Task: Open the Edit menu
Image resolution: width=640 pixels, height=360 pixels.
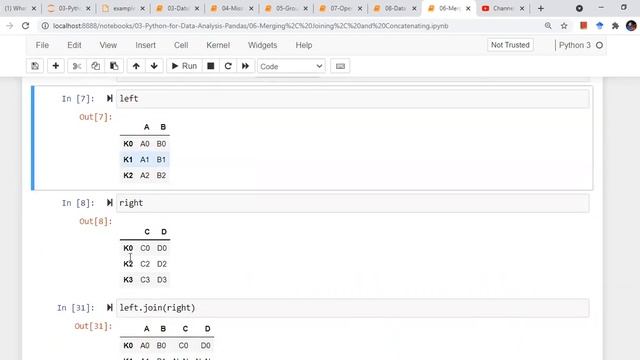Action: pos(74,45)
